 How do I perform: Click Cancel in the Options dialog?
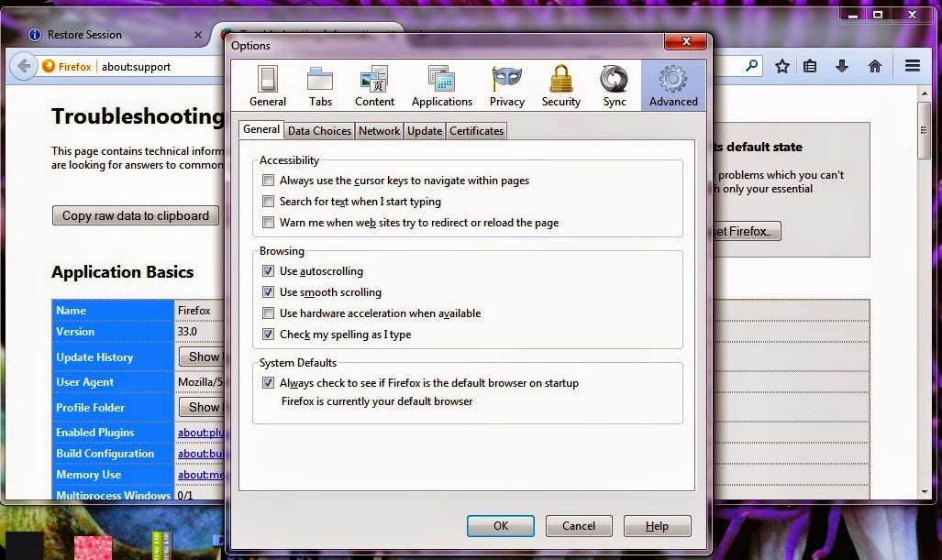coord(579,526)
